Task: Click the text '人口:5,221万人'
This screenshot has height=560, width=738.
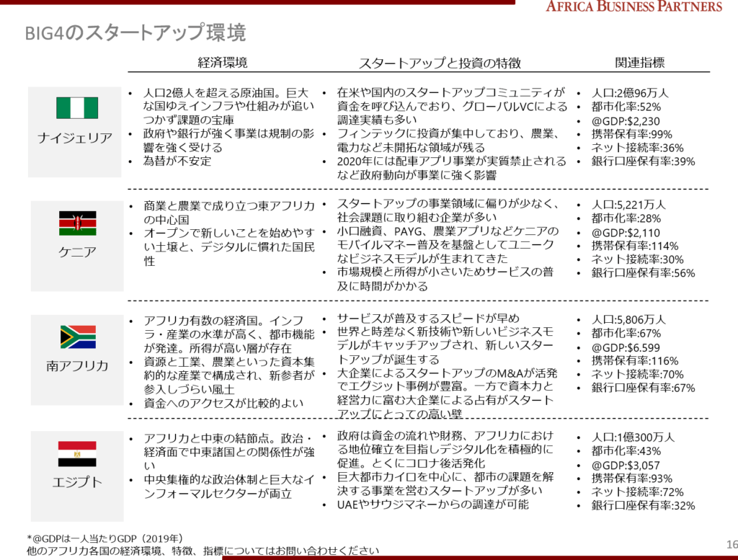Action: (x=628, y=205)
